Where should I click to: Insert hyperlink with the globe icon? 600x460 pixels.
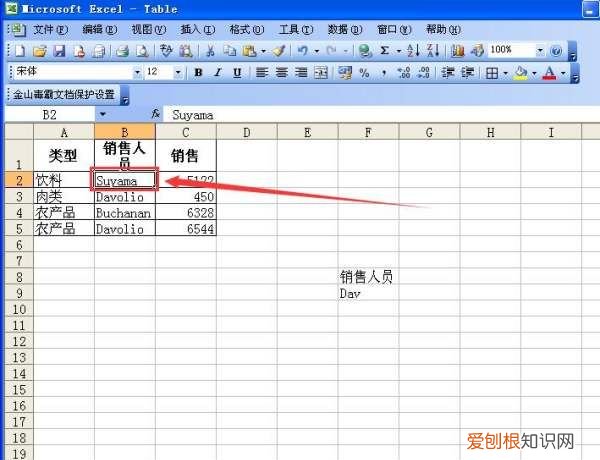click(365, 51)
